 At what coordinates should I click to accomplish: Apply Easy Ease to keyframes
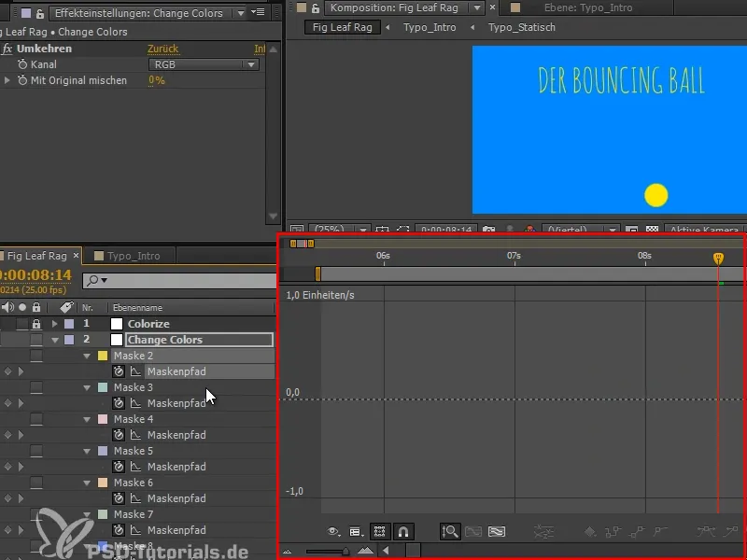707,530
